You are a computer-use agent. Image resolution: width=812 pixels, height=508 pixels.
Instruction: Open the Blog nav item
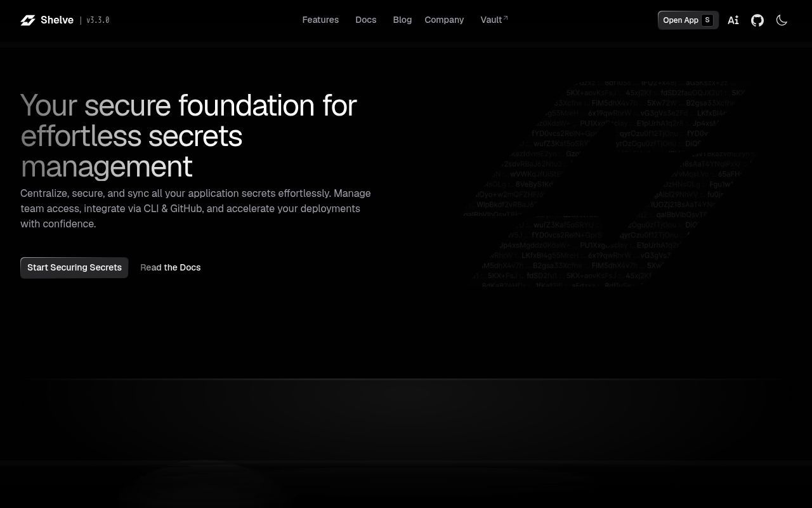[x=402, y=20]
